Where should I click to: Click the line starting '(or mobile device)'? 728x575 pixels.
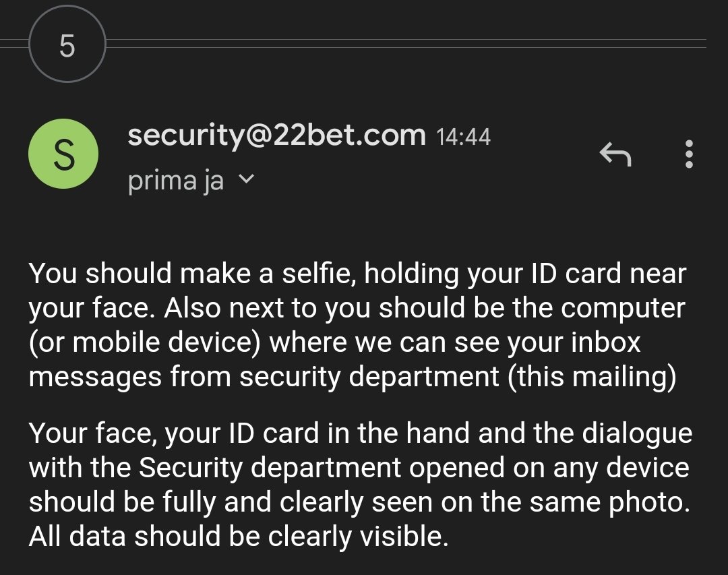(334, 342)
